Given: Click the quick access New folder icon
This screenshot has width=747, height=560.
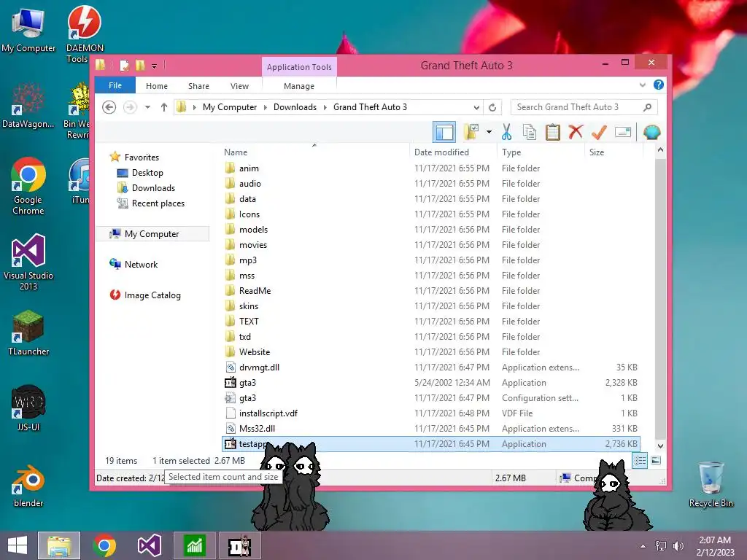Looking at the screenshot, I should point(140,65).
